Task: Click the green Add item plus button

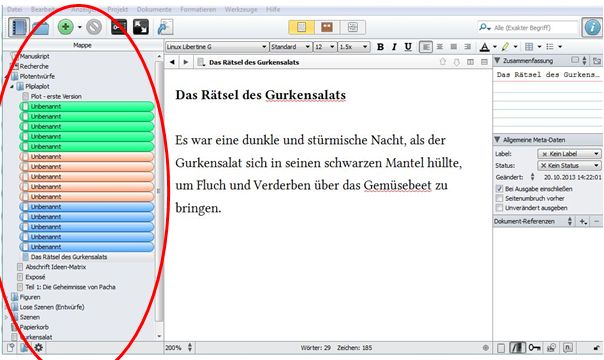Action: click(x=65, y=27)
